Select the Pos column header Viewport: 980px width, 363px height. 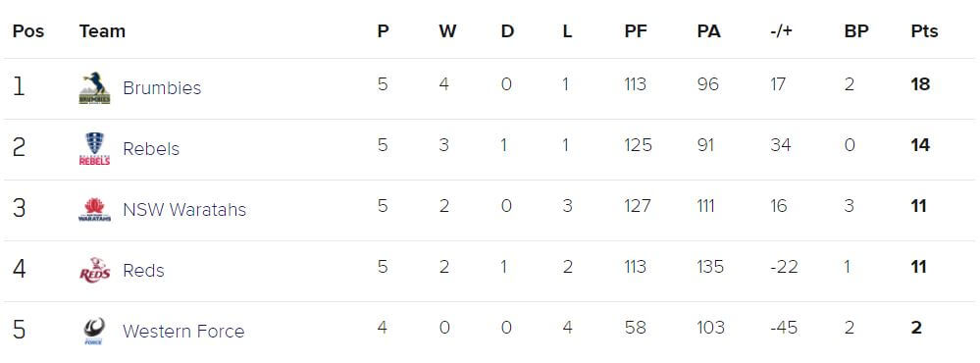pos(28,31)
